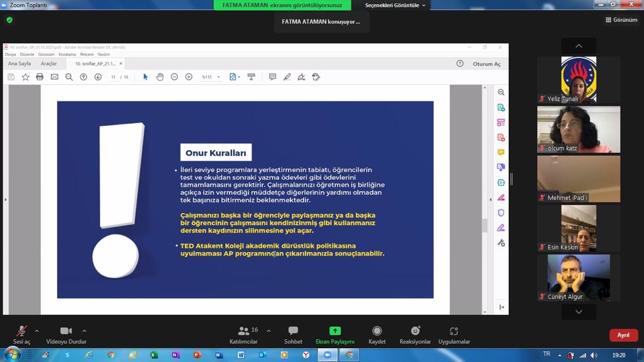This screenshot has width=644, height=362.
Task: Select olcum katz's video thumbnail
Action: 579,129
